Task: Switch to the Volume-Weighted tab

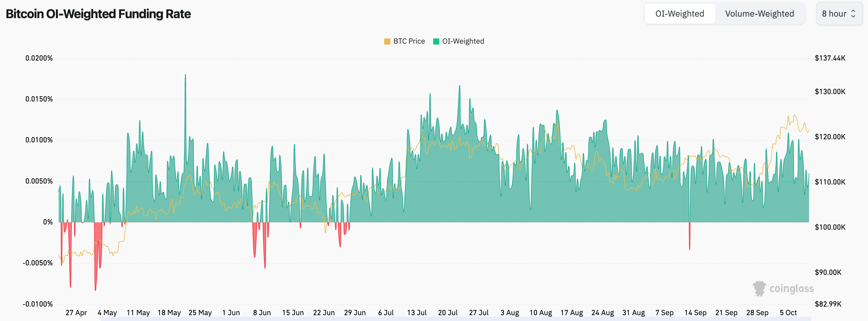Action: [759, 14]
